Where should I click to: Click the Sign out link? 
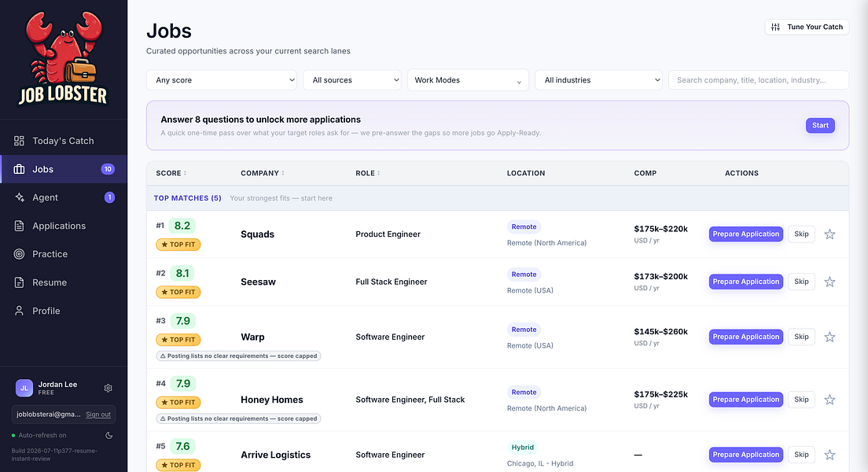click(x=98, y=415)
